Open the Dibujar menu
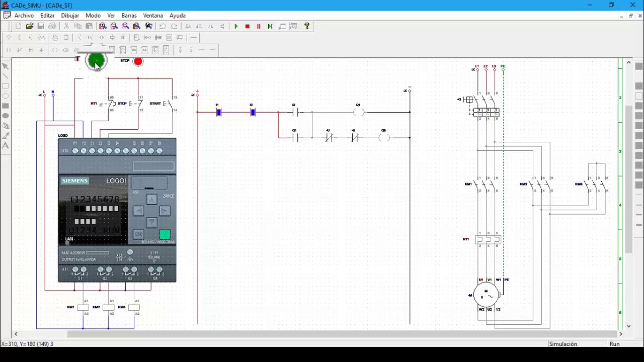 point(70,16)
